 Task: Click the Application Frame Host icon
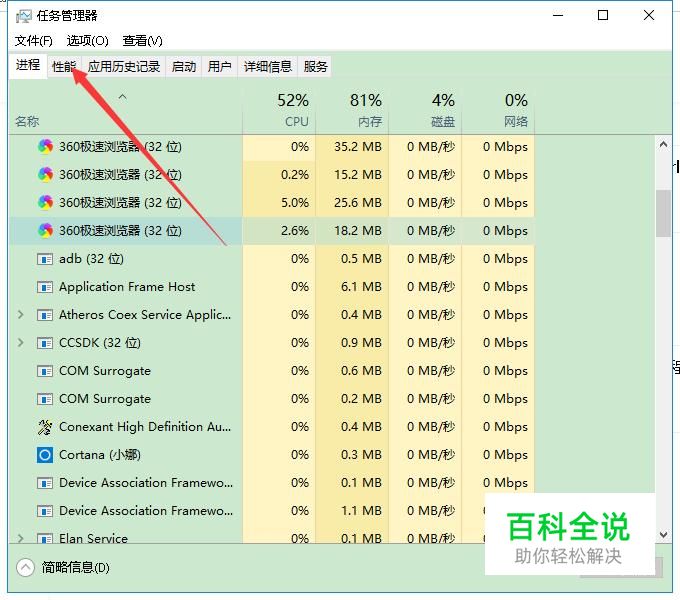45,287
